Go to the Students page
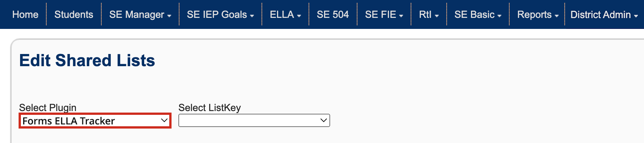The image size is (644, 143). (x=74, y=14)
